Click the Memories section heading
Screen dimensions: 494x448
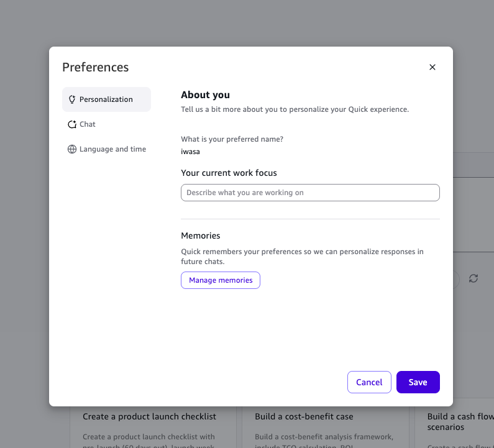click(x=201, y=235)
